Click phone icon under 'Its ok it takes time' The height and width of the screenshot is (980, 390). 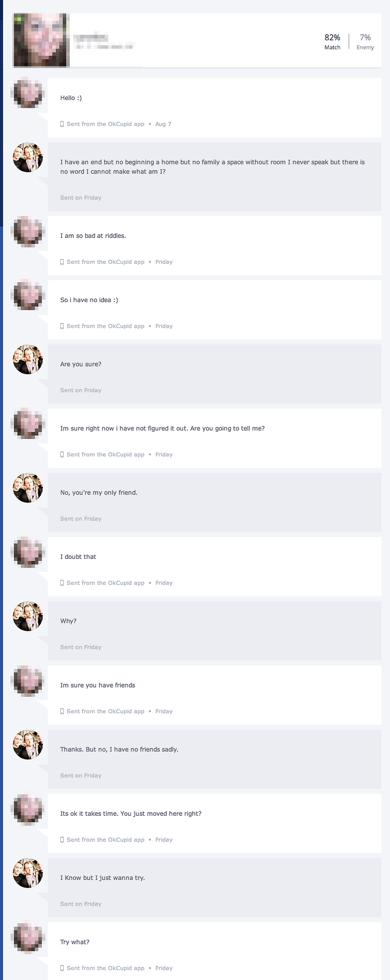click(x=62, y=840)
